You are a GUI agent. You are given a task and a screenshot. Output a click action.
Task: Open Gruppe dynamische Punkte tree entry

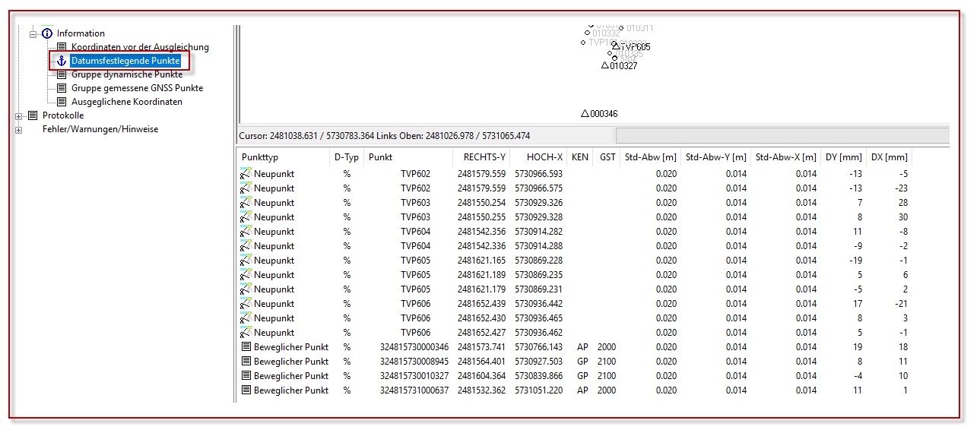[126, 74]
